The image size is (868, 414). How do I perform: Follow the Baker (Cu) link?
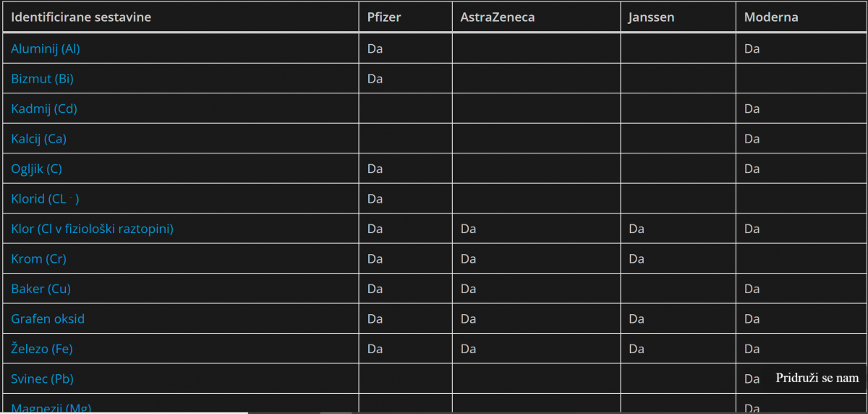tap(41, 289)
